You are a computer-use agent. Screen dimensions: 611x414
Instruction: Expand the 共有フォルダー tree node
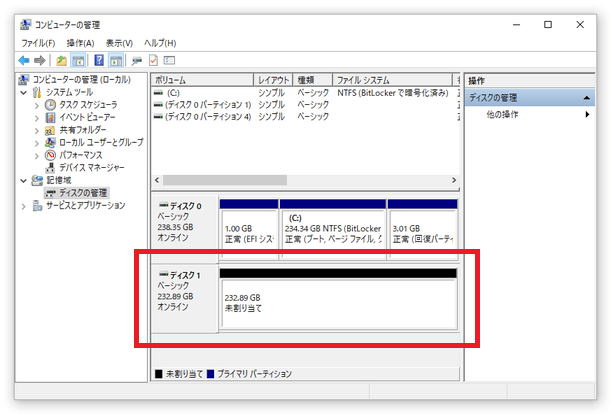tap(37, 130)
